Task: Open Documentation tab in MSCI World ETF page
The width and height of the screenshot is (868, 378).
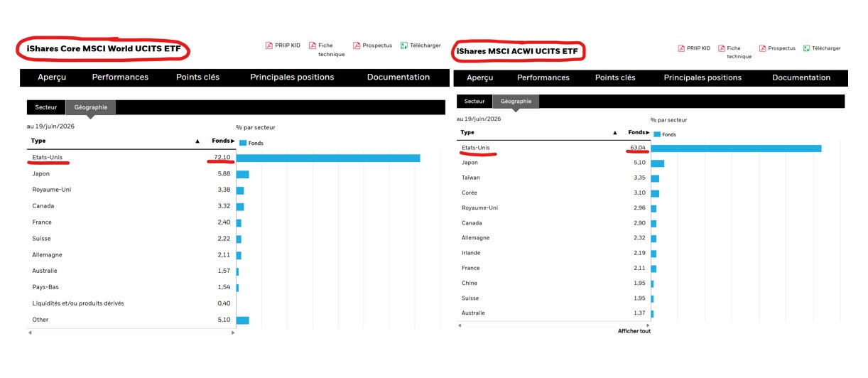Action: (x=398, y=77)
